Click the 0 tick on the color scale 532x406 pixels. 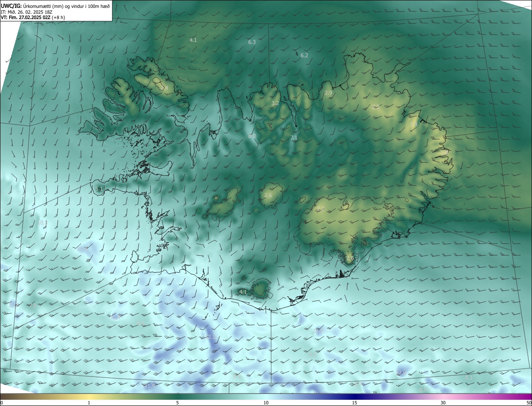pos(2,403)
